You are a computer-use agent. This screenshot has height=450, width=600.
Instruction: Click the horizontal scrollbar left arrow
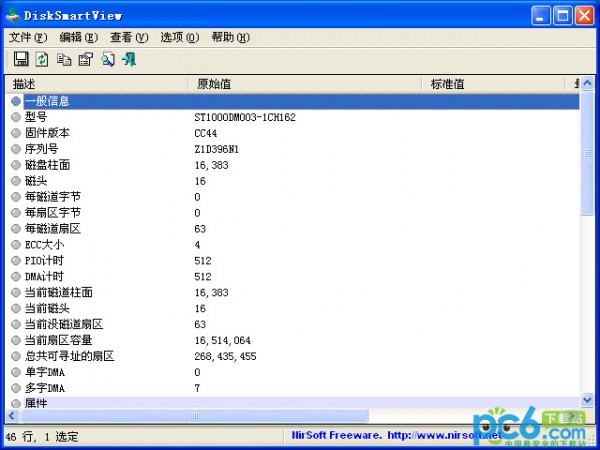click(12, 416)
